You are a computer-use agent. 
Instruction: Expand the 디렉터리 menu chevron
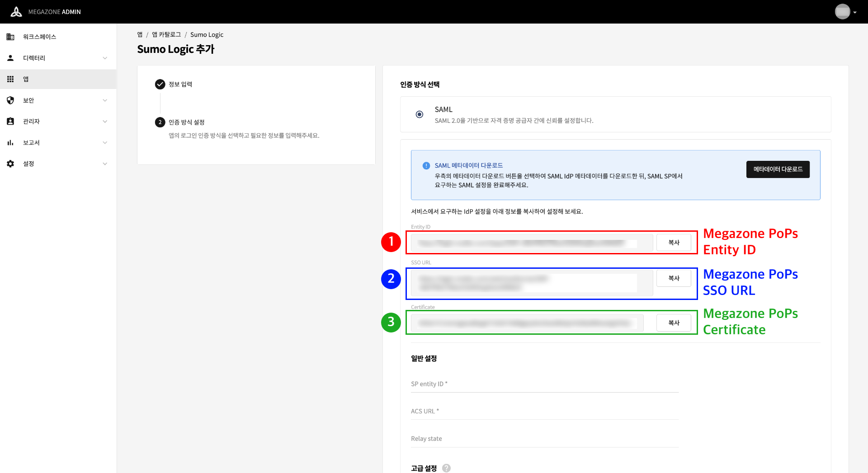(105, 58)
